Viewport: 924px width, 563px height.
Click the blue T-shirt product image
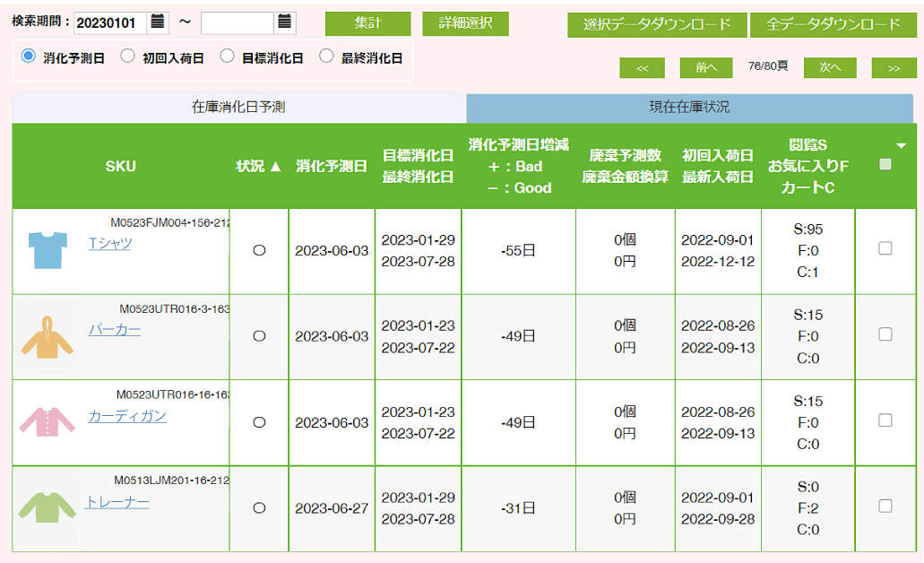click(47, 250)
